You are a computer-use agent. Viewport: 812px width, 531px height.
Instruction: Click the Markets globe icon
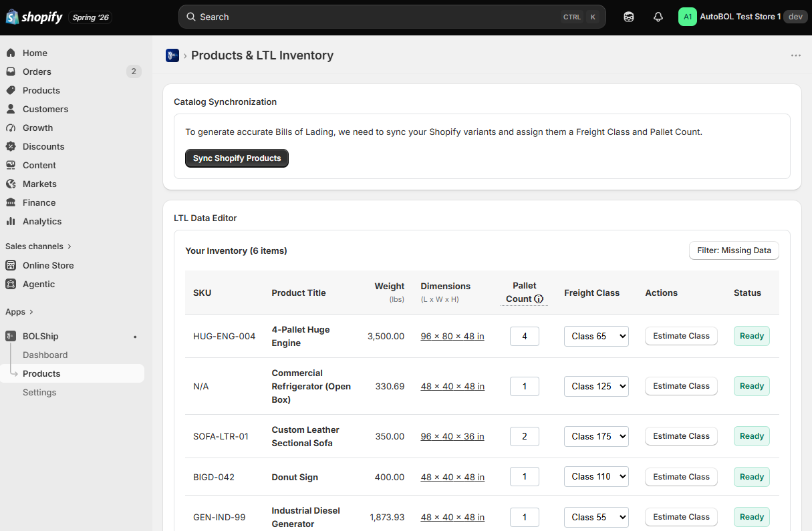point(11,184)
